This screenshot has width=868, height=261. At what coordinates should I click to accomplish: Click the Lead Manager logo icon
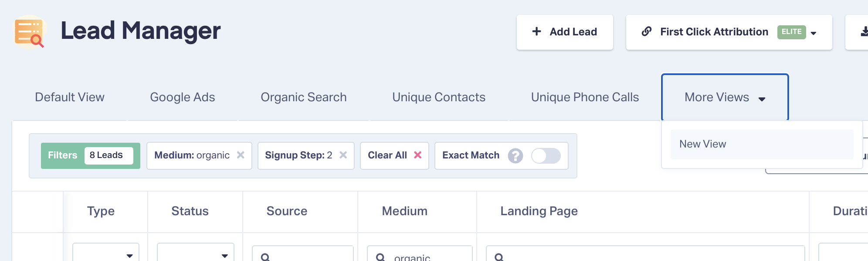point(29,31)
